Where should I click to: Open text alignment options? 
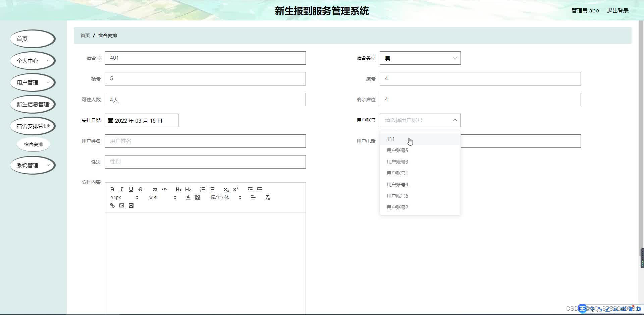[x=253, y=197]
